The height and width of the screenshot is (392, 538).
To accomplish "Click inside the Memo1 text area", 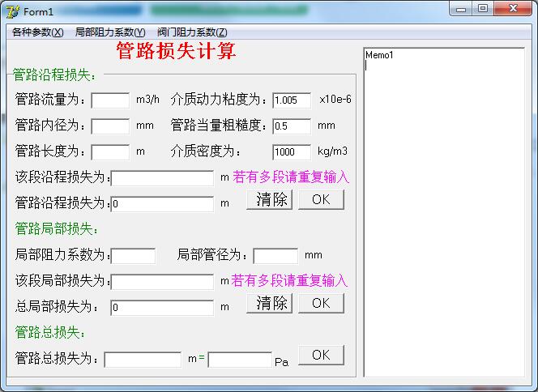I will [x=444, y=213].
